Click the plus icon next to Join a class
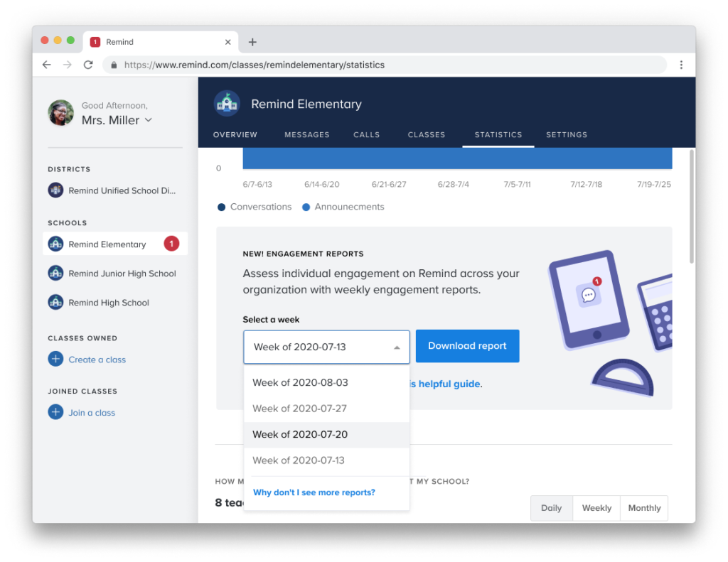728x562 pixels. pos(55,412)
